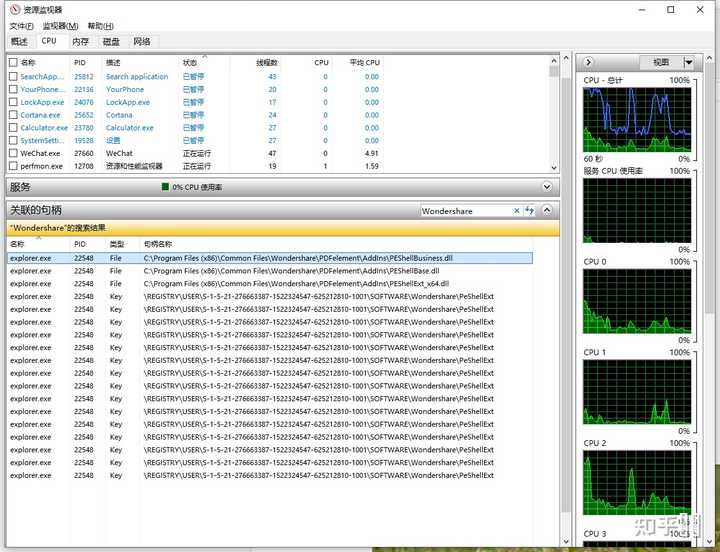The height and width of the screenshot is (552, 720).
Task: Expand the 服务 section with chevron
Action: pyautogui.click(x=547, y=187)
